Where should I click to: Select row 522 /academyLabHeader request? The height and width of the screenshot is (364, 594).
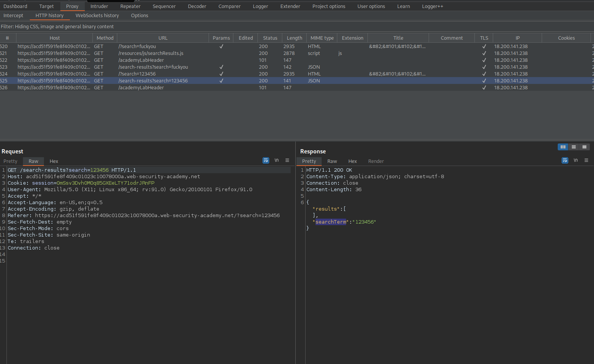[297, 60]
